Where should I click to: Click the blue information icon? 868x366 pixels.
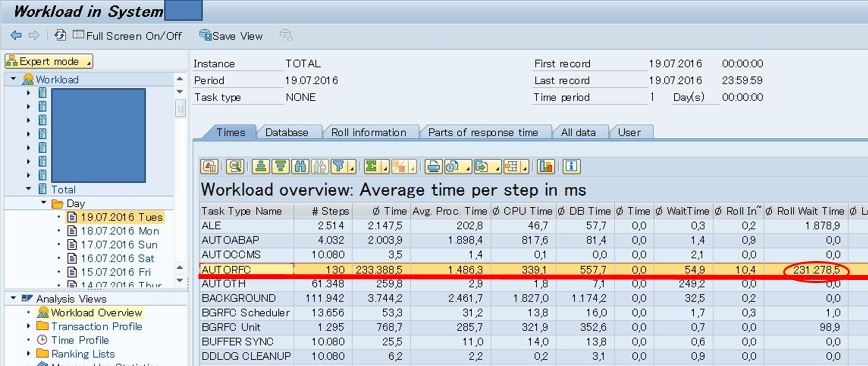571,166
